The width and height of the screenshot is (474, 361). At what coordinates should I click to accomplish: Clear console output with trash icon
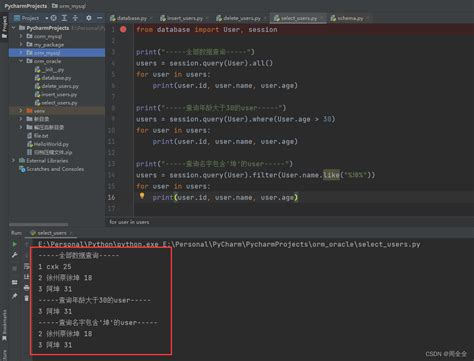tap(27, 298)
